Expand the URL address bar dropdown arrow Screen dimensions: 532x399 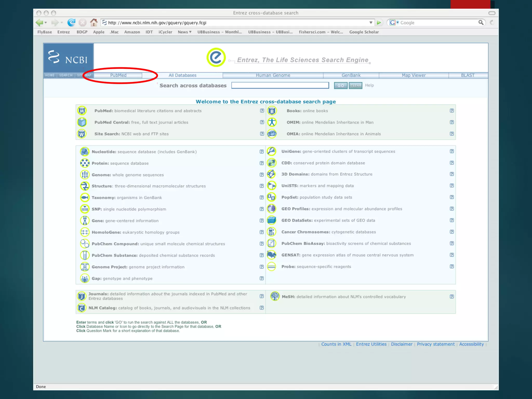click(371, 23)
